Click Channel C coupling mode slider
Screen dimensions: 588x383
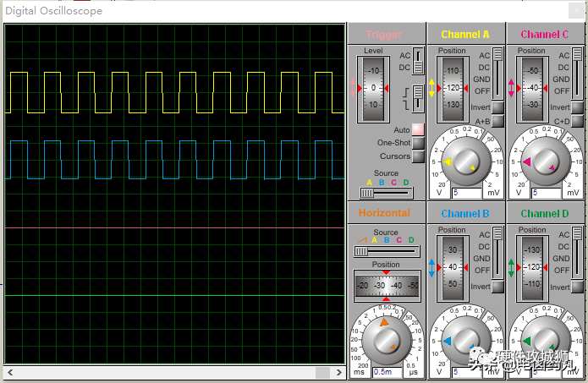577,73
